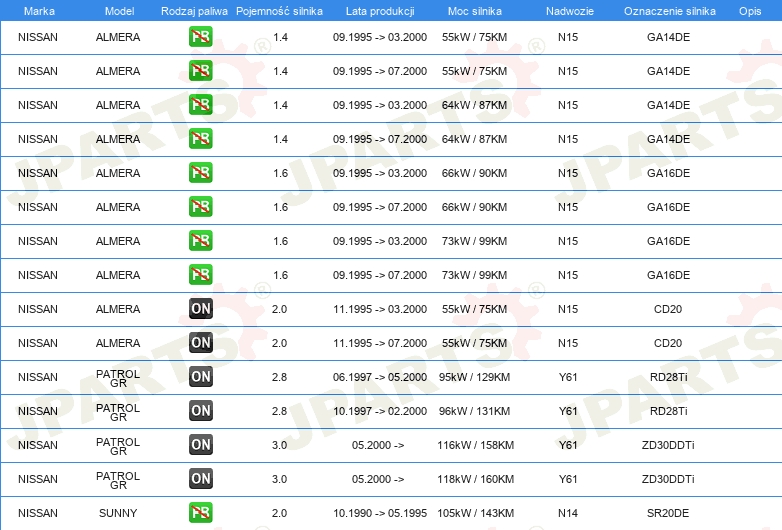This screenshot has width=782, height=530.
Task: Select the 105kW / 143KM power cell
Action: click(475, 513)
